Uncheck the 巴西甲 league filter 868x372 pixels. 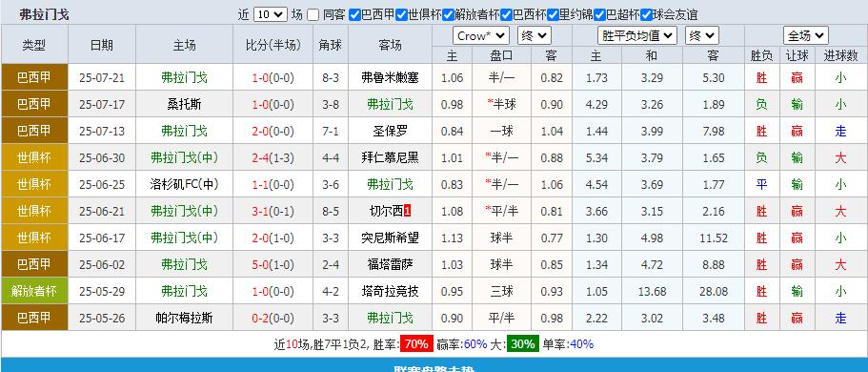354,15
